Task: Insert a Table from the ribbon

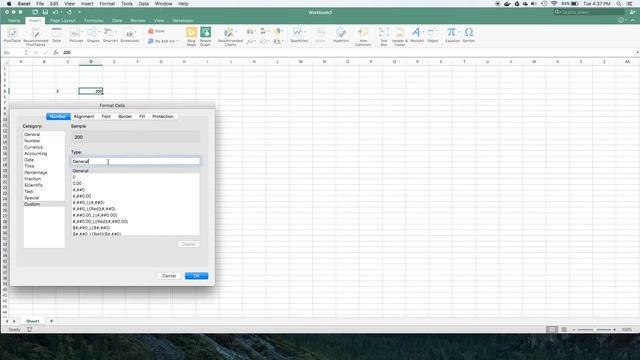Action: (x=56, y=36)
